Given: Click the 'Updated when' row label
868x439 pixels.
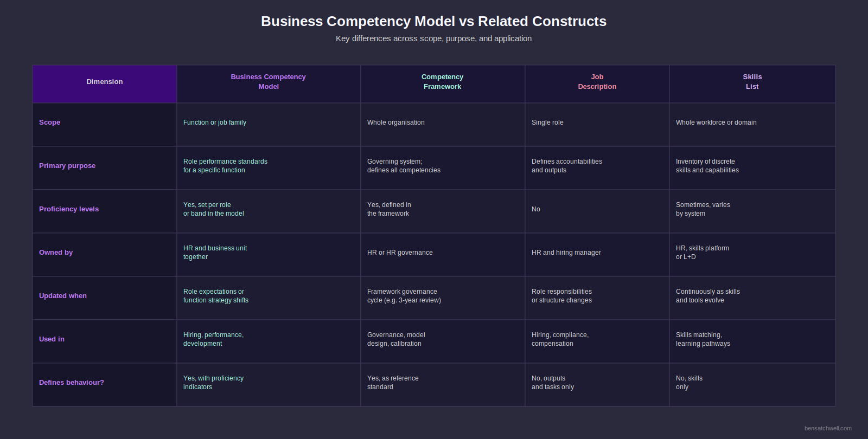Looking at the screenshot, I should coord(63,296).
